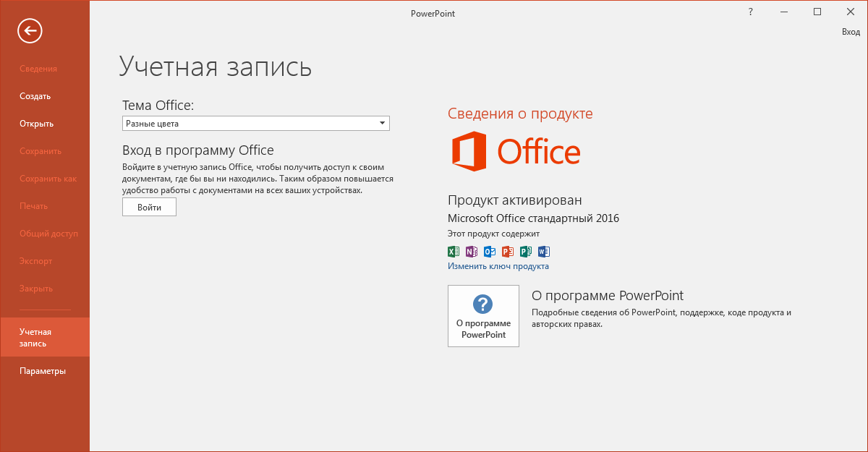This screenshot has width=868, height=452.
Task: Click the Учетная запись page title
Action: 216,66
